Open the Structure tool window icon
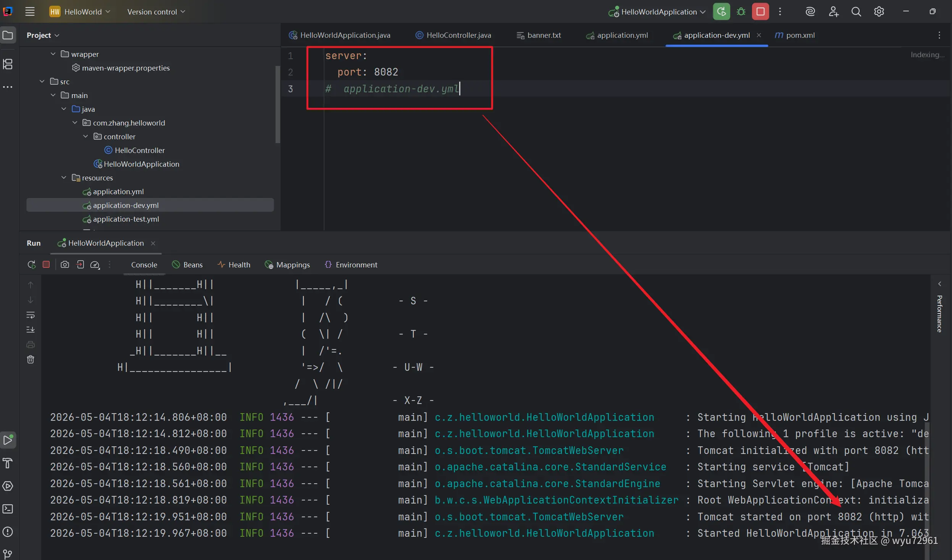This screenshot has height=560, width=952. [x=8, y=64]
